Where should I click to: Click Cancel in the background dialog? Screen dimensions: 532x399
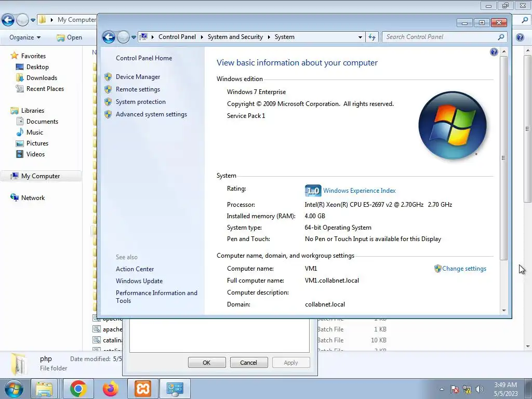[248, 362]
